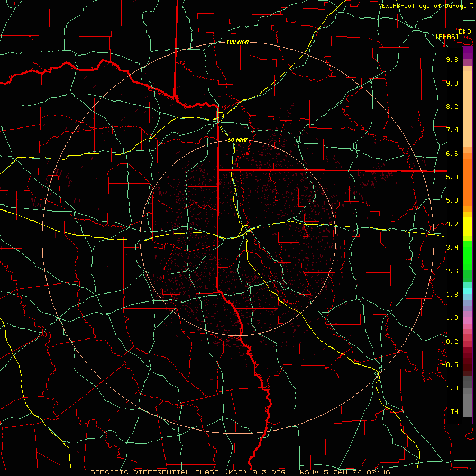This screenshot has height=476, width=476.
Task: Click the 4.2 scale value
Action: [452, 224]
